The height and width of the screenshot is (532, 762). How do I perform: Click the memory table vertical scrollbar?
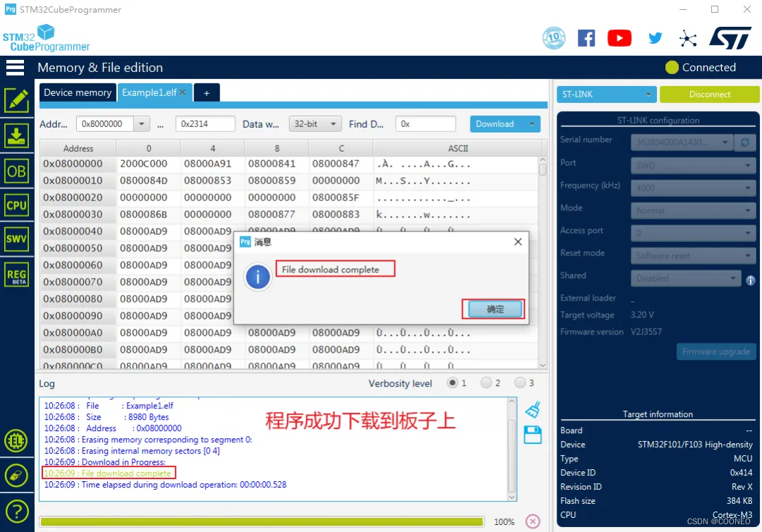(543, 262)
